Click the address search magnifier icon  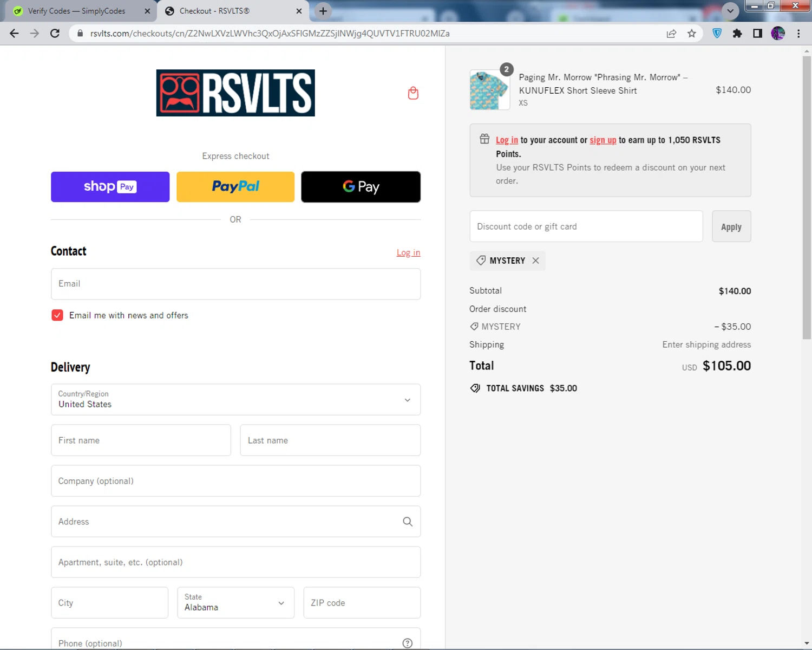tap(408, 522)
